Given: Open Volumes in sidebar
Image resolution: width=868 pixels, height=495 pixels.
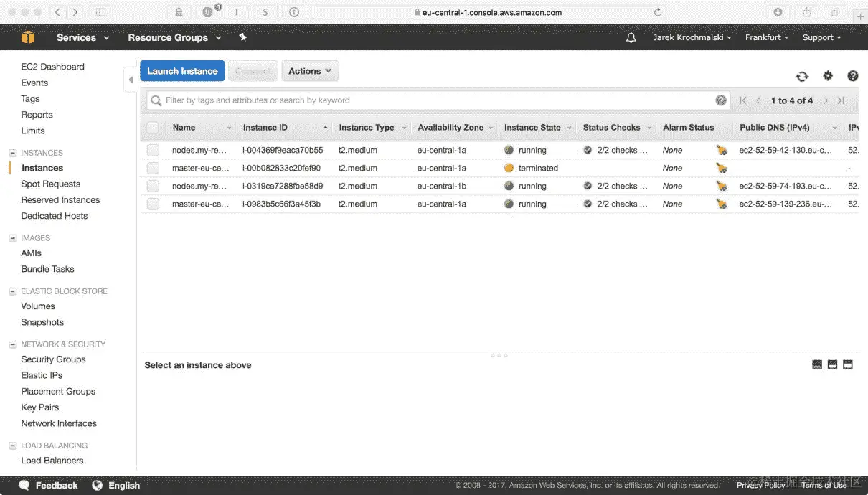Looking at the screenshot, I should 38,306.
